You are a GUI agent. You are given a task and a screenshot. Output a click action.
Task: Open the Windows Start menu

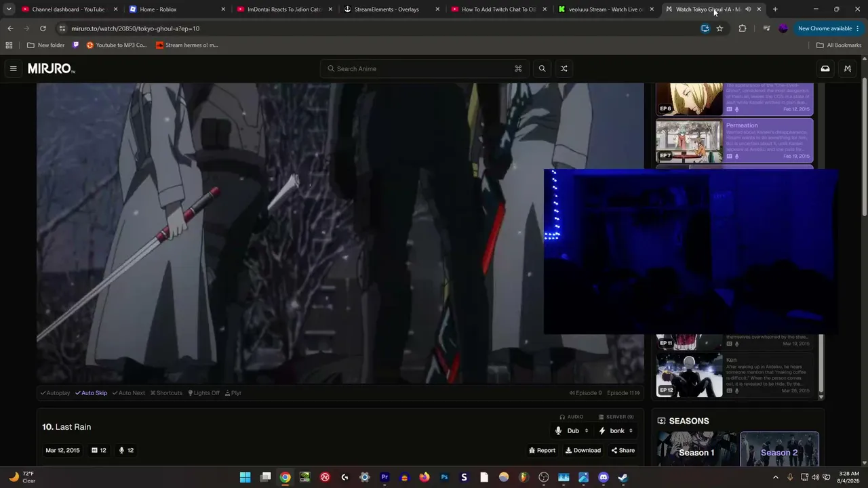(x=245, y=477)
